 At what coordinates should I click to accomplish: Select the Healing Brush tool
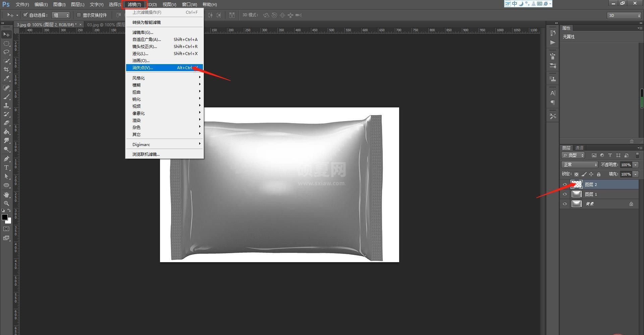pos(6,88)
